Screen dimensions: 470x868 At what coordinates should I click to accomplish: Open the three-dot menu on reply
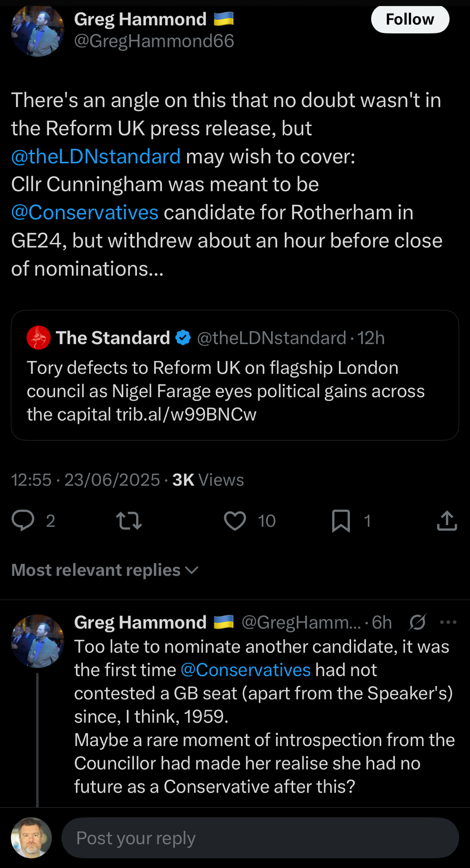coord(448,622)
